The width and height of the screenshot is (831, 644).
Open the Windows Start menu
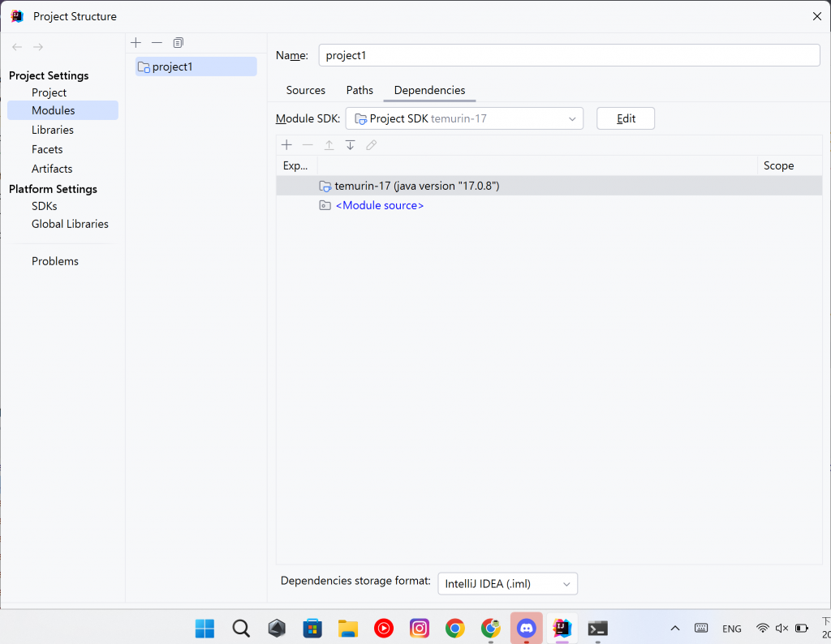click(x=205, y=629)
